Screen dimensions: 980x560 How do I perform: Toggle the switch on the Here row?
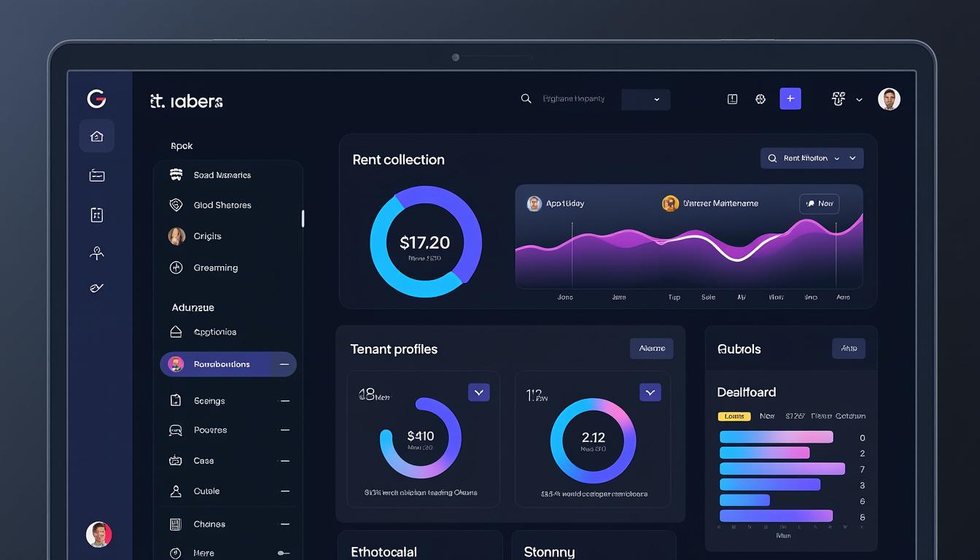point(284,553)
